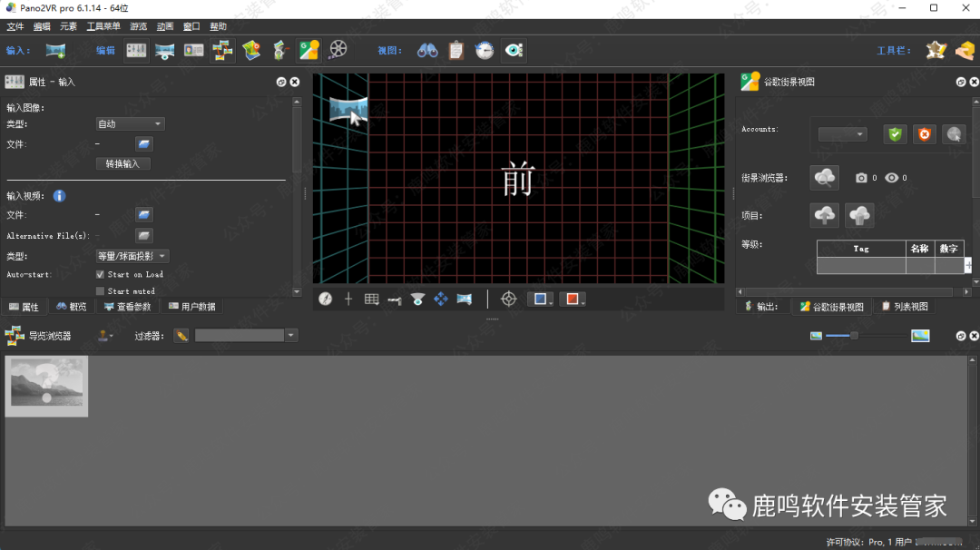
Task: Expand the 等里/球面投影 video type dropdown
Action: click(132, 257)
